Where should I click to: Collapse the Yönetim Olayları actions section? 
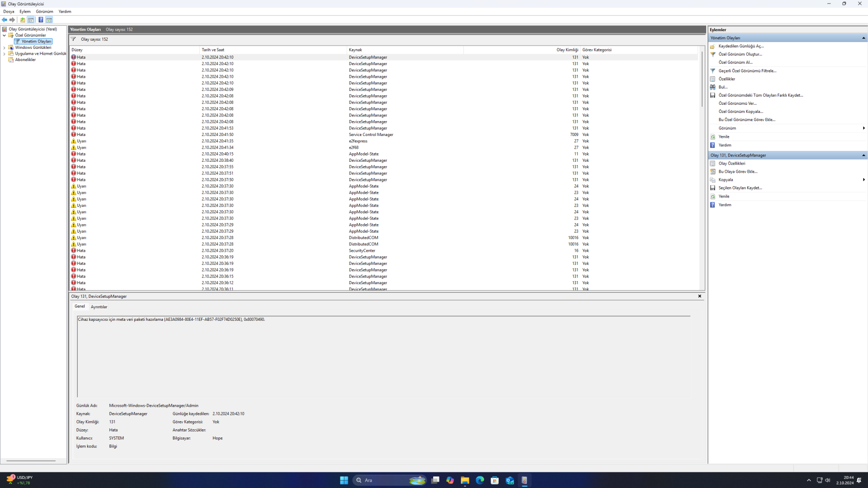click(863, 38)
